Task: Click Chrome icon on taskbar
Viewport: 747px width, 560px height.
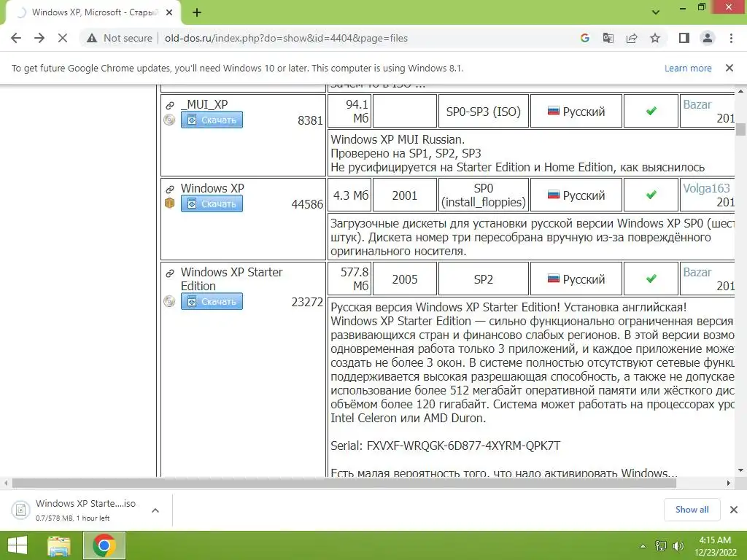Action: (x=104, y=545)
